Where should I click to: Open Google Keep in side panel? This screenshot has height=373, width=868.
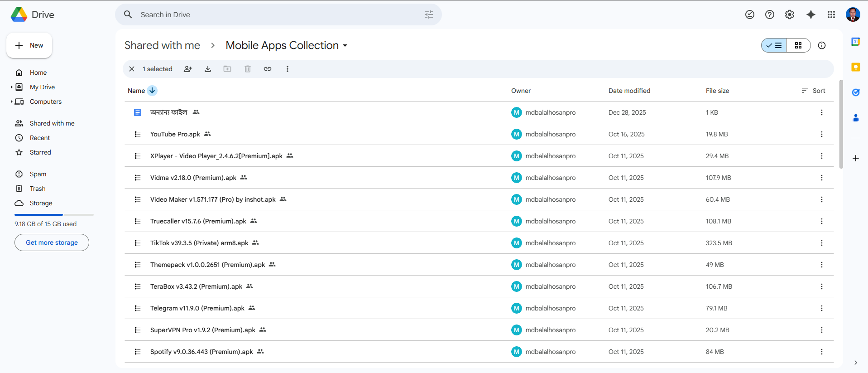click(x=855, y=67)
